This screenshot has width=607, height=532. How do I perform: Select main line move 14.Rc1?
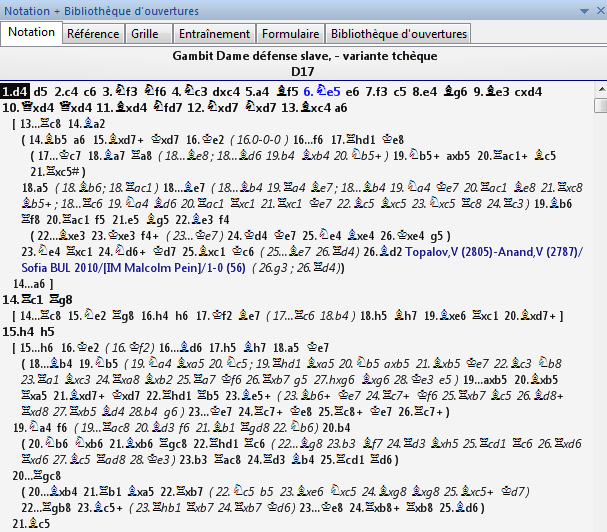[x=23, y=300]
